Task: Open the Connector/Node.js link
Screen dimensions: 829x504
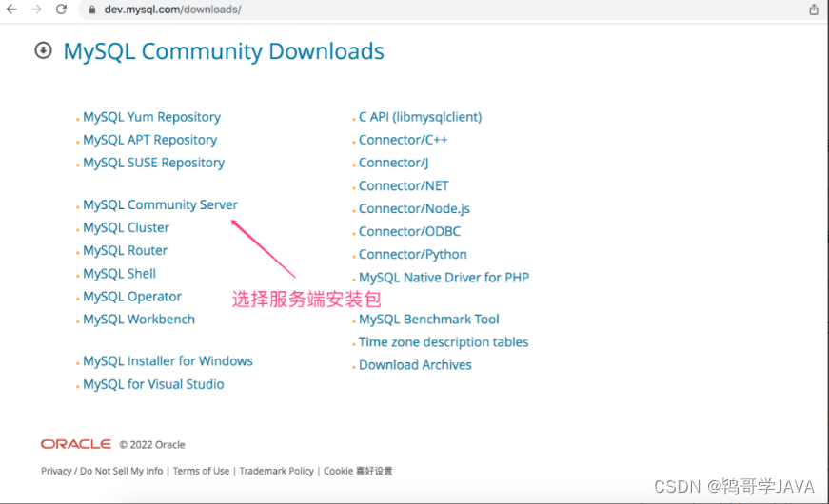Action: pyautogui.click(x=415, y=208)
